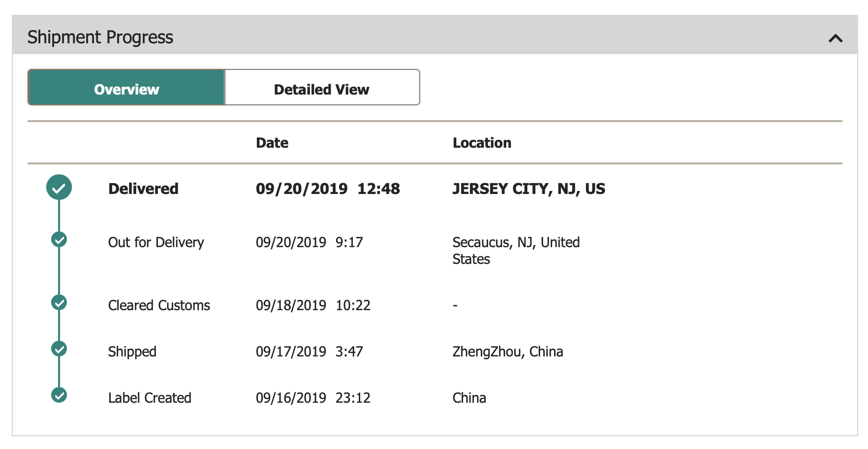Click the Secaucus, NJ, United States location
868x449 pixels.
[516, 251]
